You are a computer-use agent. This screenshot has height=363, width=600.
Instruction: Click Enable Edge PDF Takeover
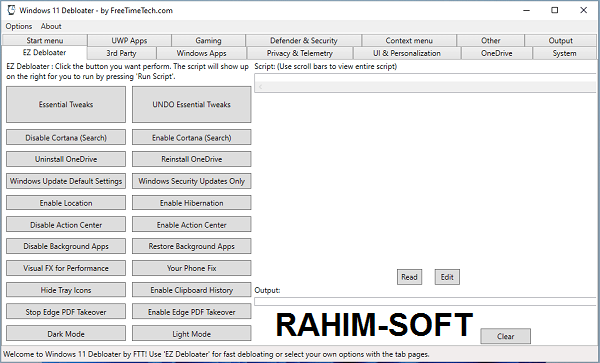192,312
